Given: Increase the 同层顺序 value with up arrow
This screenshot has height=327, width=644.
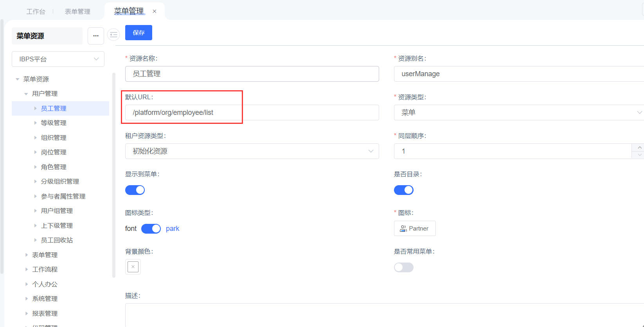Looking at the screenshot, I should [x=639, y=148].
